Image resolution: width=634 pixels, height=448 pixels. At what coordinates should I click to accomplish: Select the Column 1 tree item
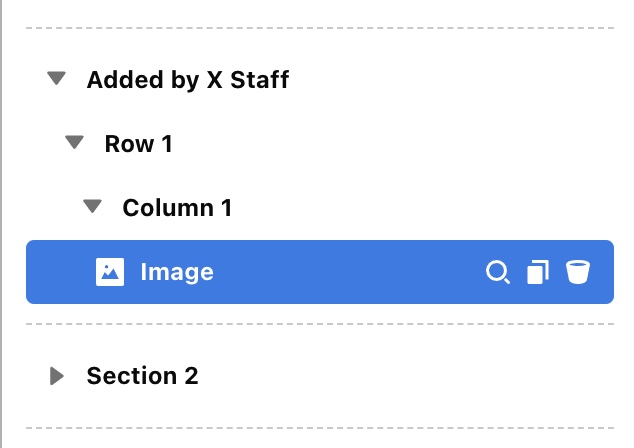tap(177, 208)
